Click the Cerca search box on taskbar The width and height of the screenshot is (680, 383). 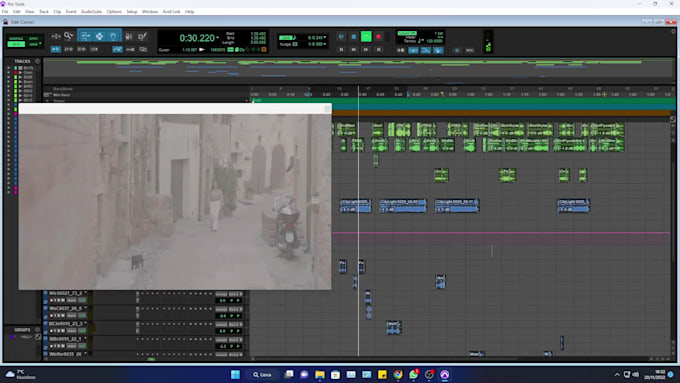(262, 374)
